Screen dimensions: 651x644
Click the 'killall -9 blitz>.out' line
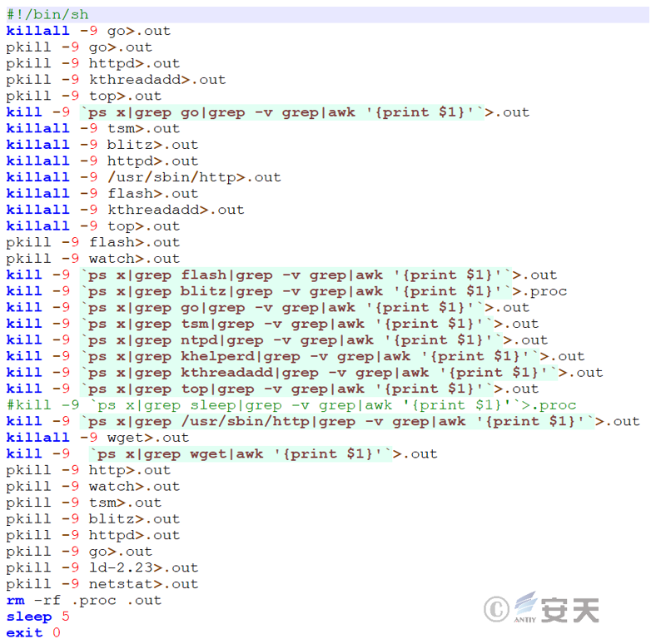click(x=102, y=145)
